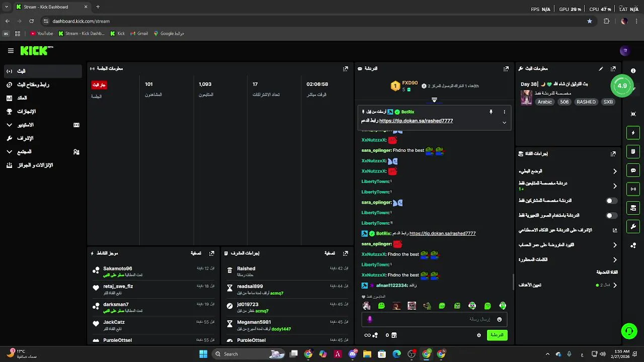Pop out the session info panel
Viewport: 644px width, 362px height.
pos(346,68)
